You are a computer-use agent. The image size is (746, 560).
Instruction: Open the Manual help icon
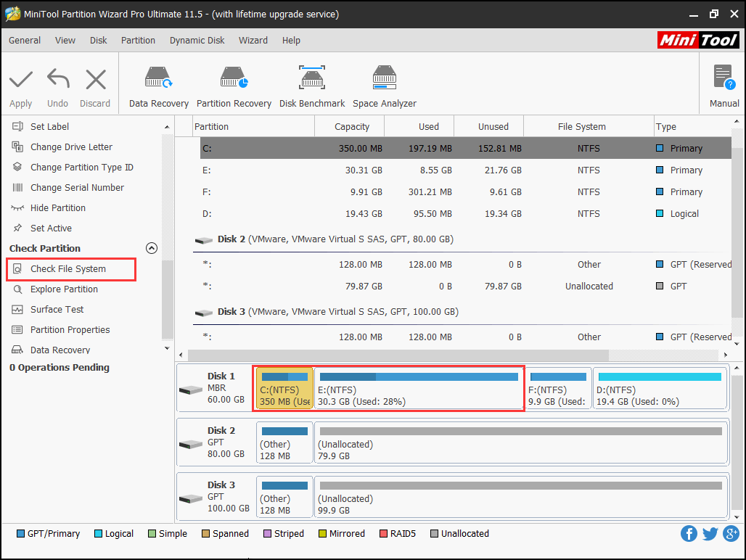(x=724, y=78)
